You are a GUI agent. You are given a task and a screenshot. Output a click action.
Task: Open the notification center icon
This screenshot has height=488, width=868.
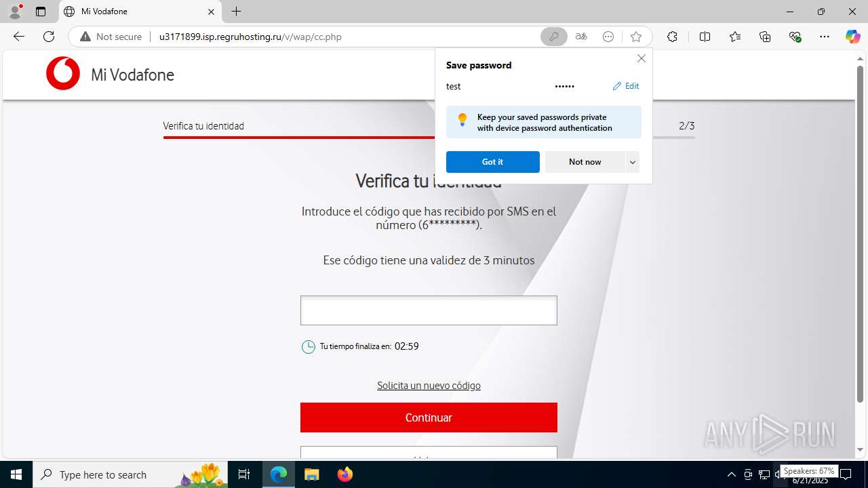pos(846,474)
